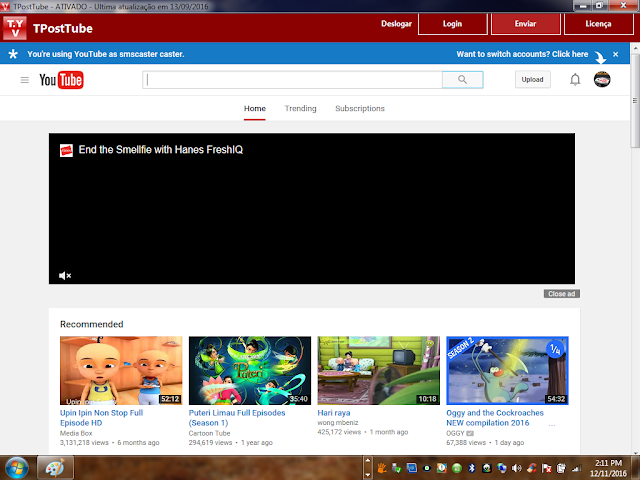This screenshot has height=480, width=640.
Task: Click the 'TPostTube' header title text
Action: click(63, 29)
